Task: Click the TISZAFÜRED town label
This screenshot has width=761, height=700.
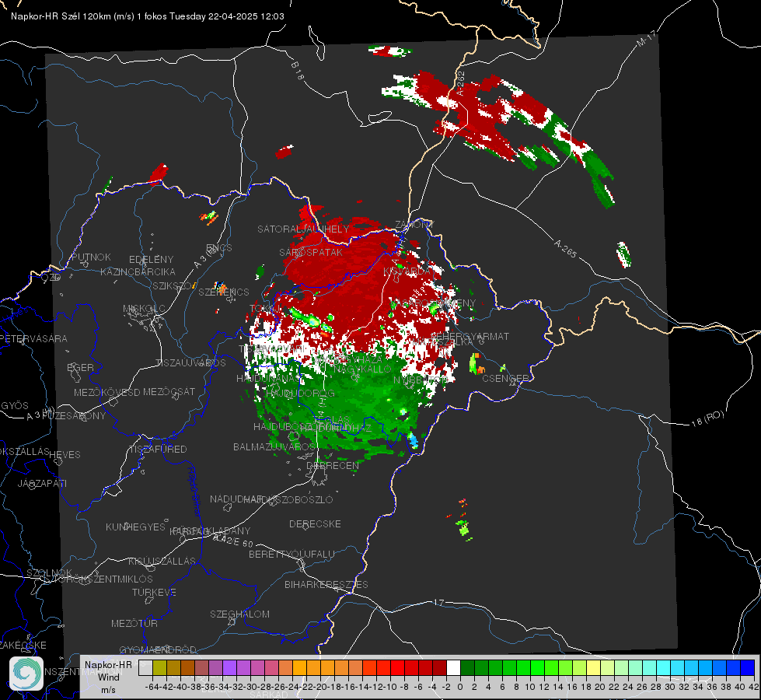Action: pyautogui.click(x=159, y=450)
